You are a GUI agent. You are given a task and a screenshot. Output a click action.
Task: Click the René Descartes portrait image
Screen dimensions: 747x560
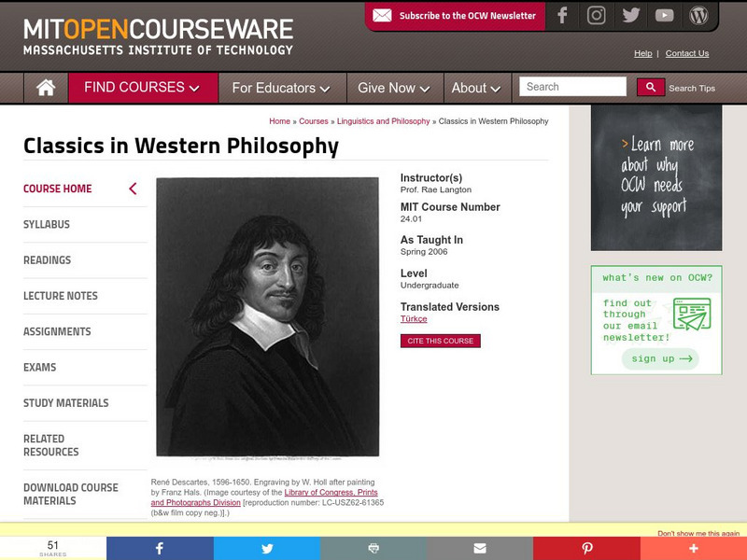(x=268, y=316)
